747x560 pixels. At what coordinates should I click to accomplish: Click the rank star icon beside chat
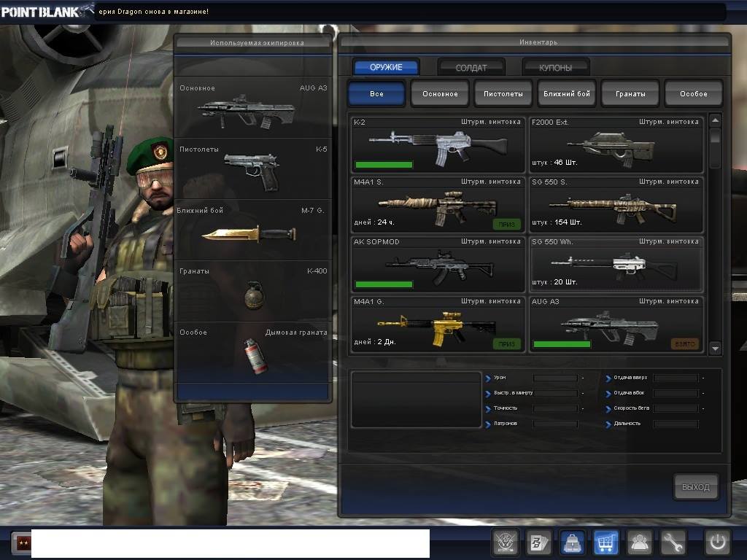[23, 542]
